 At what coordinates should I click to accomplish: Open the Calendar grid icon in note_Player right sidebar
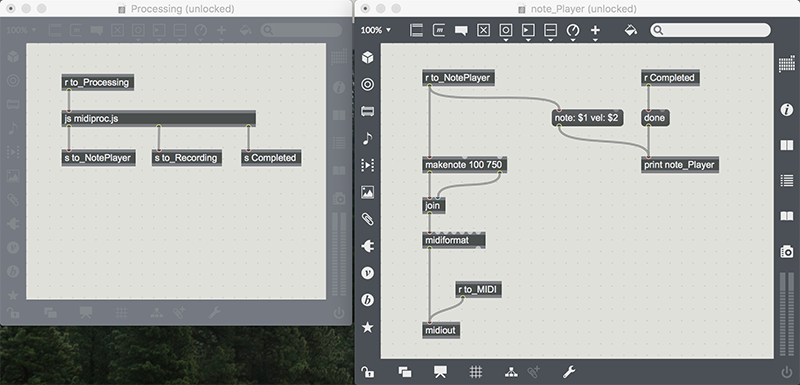coord(787,65)
